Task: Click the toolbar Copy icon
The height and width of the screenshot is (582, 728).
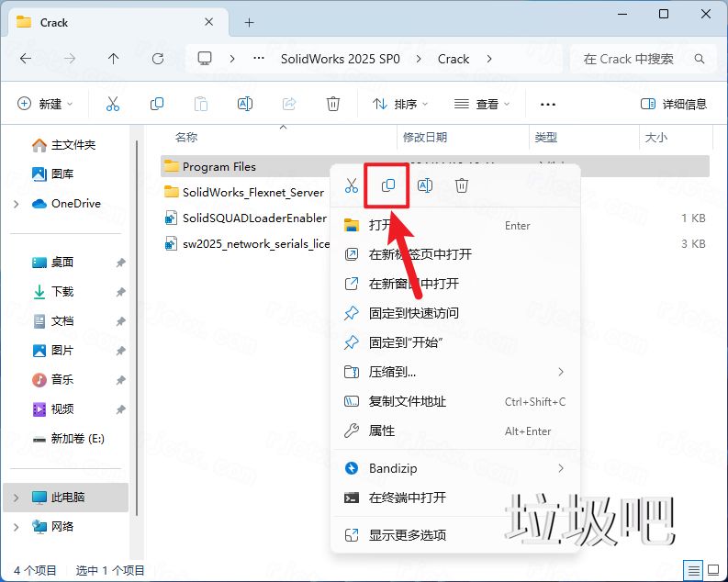Action: click(x=157, y=104)
